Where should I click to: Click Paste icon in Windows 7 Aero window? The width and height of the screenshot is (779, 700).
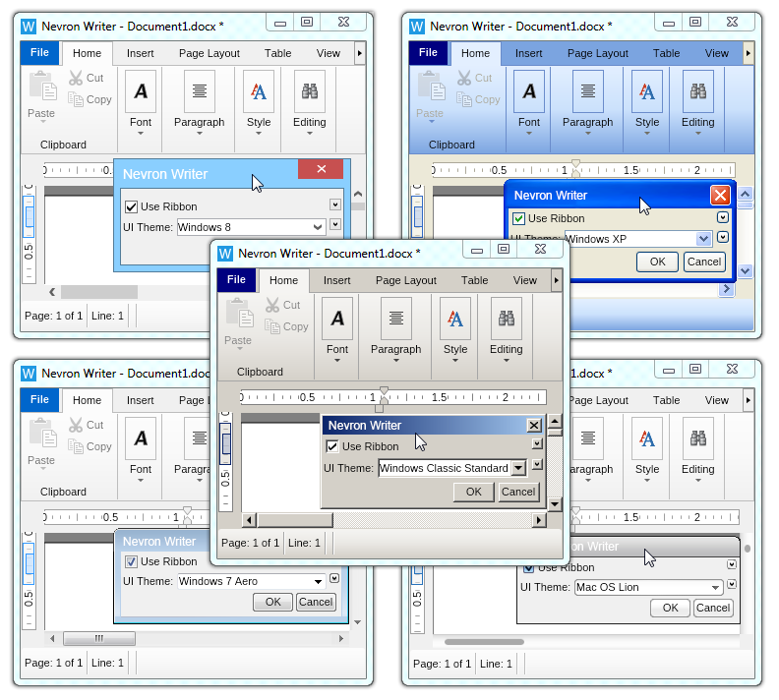tap(42, 434)
